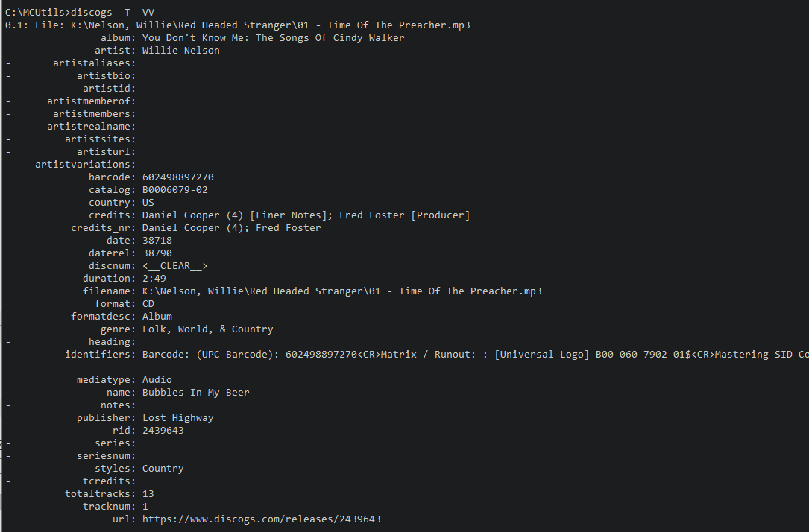Select the file path in the header line

[x=271, y=25]
